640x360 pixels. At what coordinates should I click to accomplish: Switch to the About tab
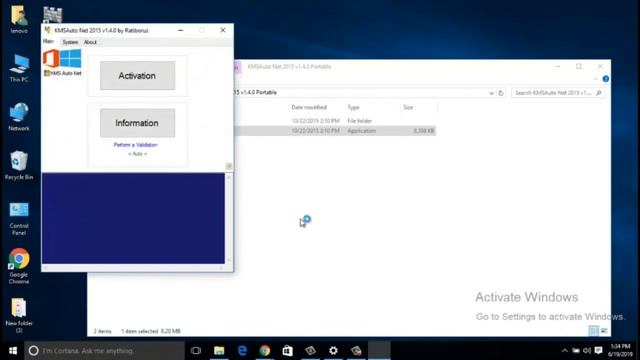point(90,42)
